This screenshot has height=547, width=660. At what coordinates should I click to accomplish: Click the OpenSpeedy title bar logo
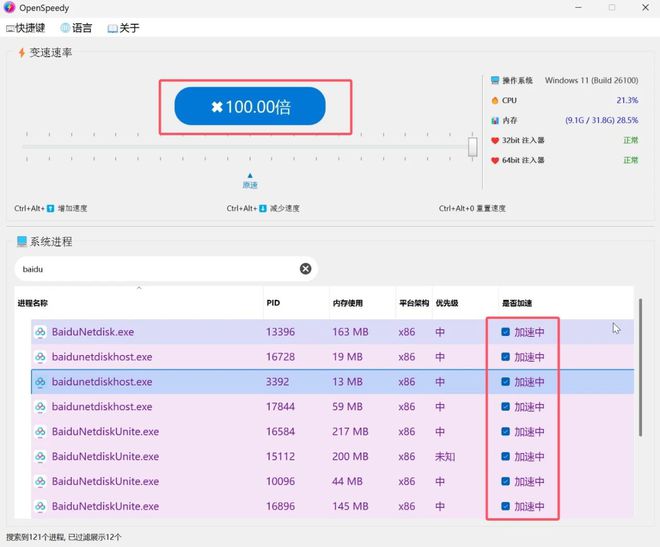pyautogui.click(x=9, y=8)
